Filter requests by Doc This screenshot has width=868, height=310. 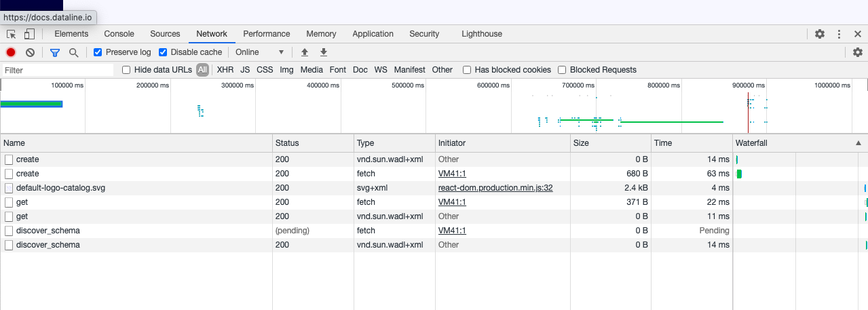point(360,70)
